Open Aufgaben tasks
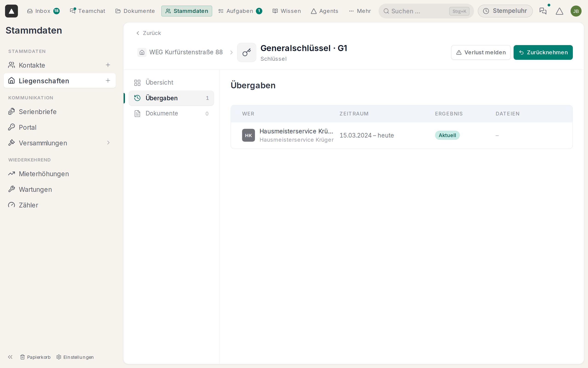This screenshot has width=588, height=368. click(x=240, y=11)
